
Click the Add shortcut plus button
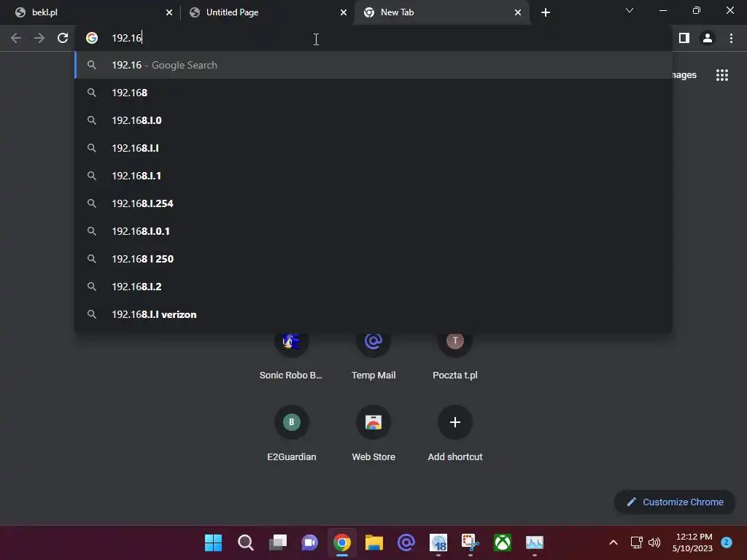tap(455, 422)
